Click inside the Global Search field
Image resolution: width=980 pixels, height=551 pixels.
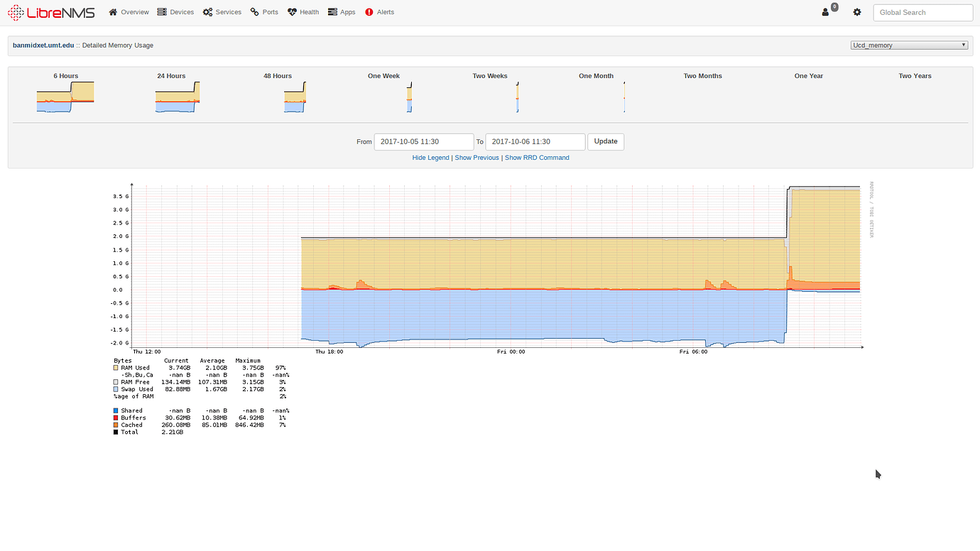pyautogui.click(x=922, y=12)
